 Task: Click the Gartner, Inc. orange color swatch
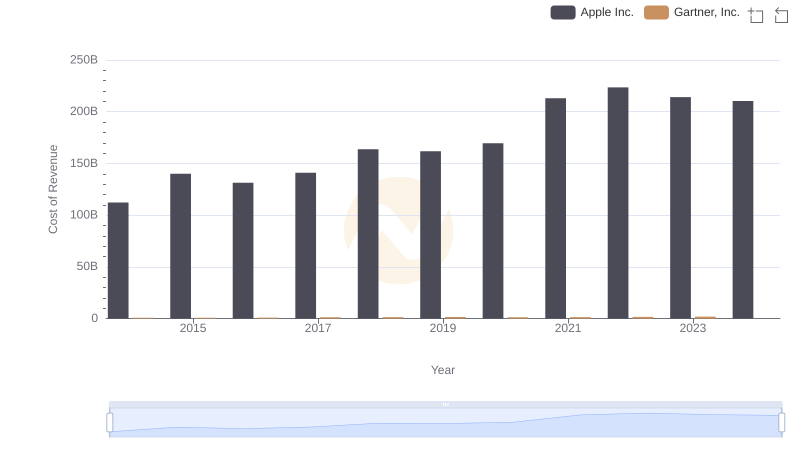656,12
